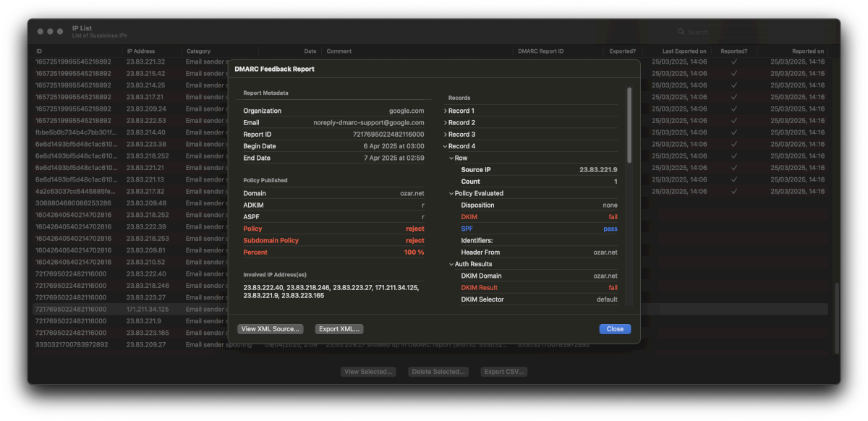Click the red window close button
This screenshot has width=868, height=421.
[40, 32]
